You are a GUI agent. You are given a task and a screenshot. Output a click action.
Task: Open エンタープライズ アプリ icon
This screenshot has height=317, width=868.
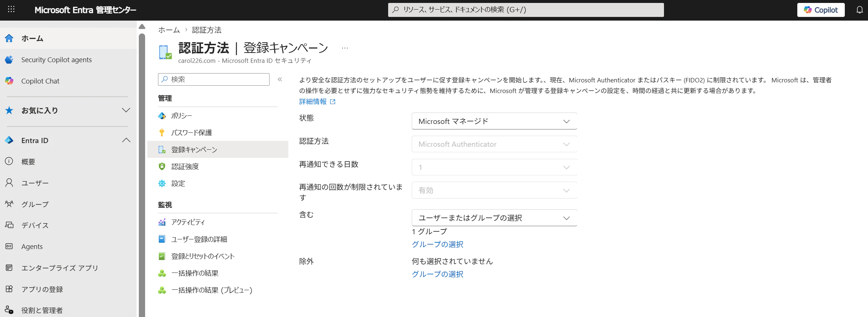[9, 268]
